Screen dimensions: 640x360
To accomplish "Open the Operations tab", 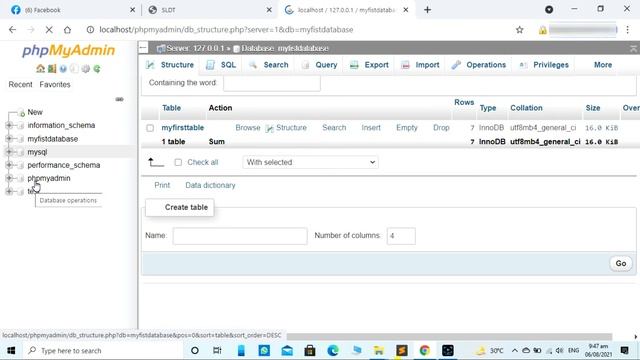I will coord(479,65).
